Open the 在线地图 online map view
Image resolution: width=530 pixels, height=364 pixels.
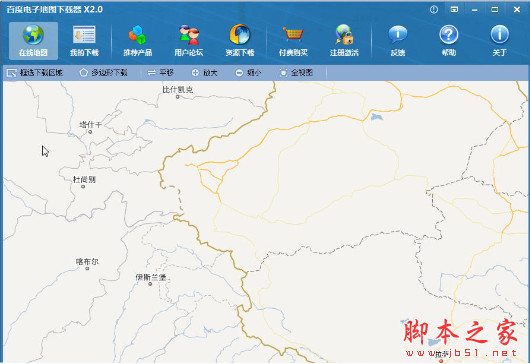coord(33,41)
